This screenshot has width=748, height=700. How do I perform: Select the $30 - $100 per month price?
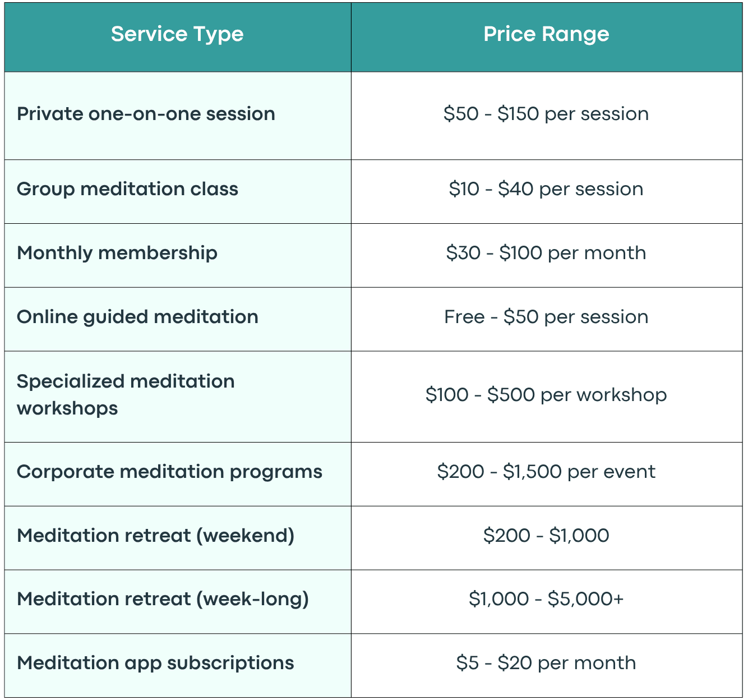546,253
